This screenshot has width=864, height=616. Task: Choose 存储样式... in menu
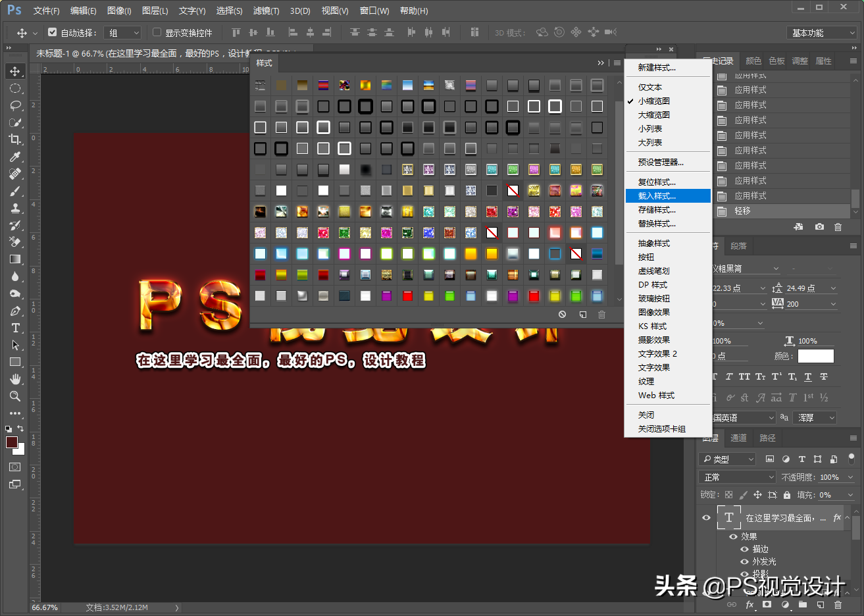click(x=668, y=209)
